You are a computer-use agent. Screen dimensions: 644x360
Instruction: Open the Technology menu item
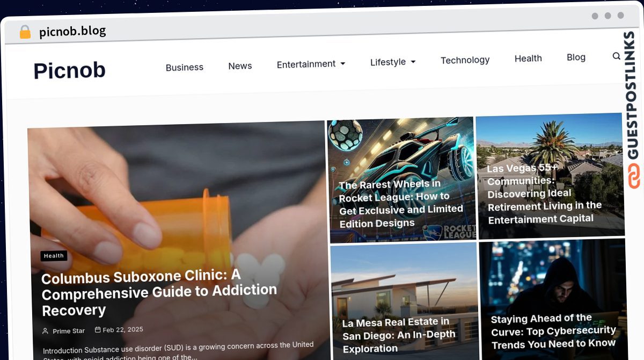[x=465, y=60]
